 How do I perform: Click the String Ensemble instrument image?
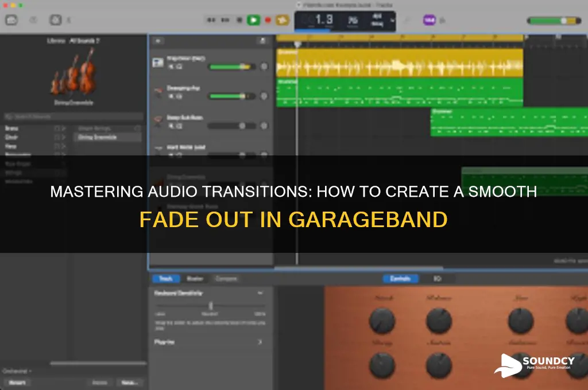(73, 71)
